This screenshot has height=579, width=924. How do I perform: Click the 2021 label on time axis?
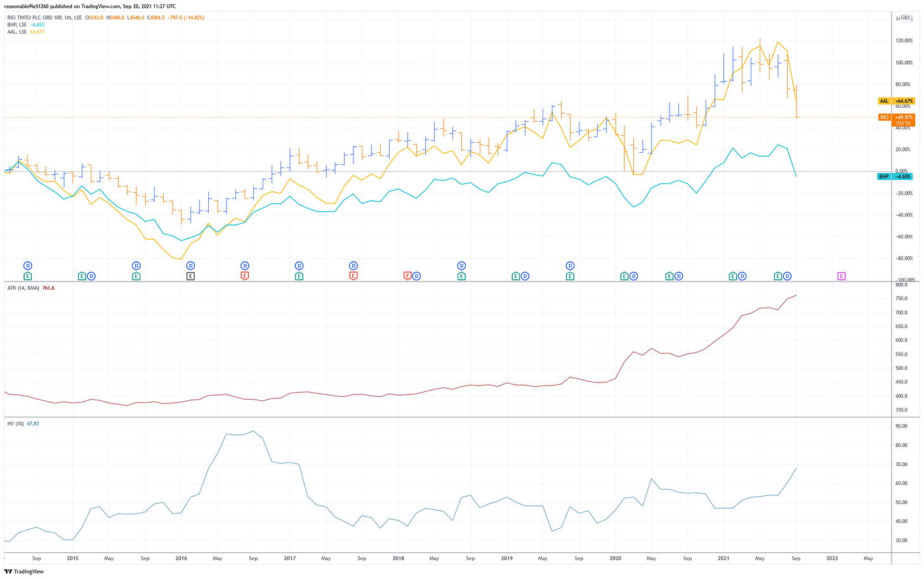pos(724,559)
